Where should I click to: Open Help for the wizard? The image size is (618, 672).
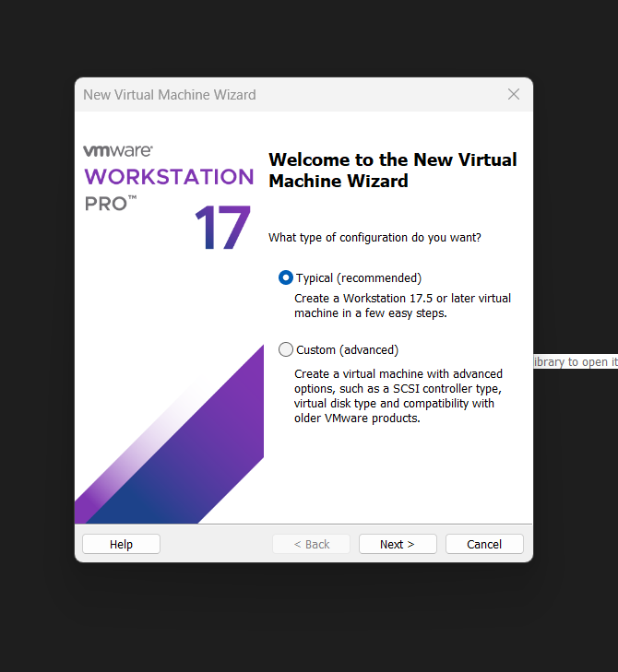(x=121, y=544)
